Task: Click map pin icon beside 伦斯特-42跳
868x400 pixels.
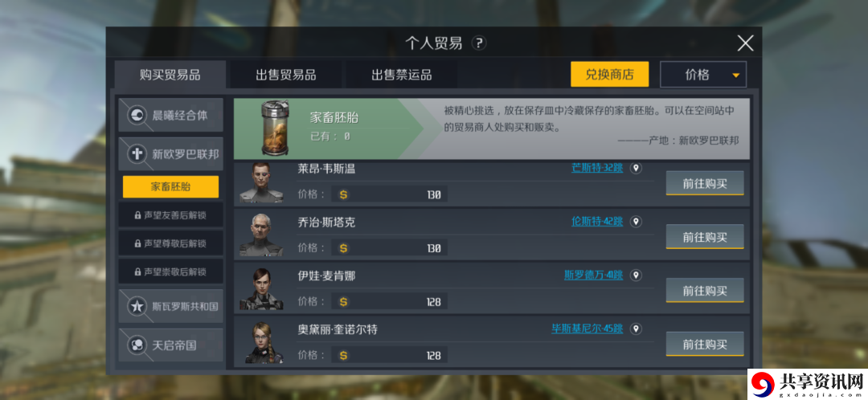Action: click(636, 222)
